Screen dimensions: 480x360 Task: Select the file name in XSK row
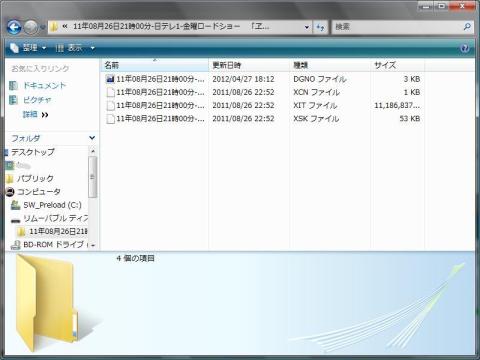click(160, 119)
